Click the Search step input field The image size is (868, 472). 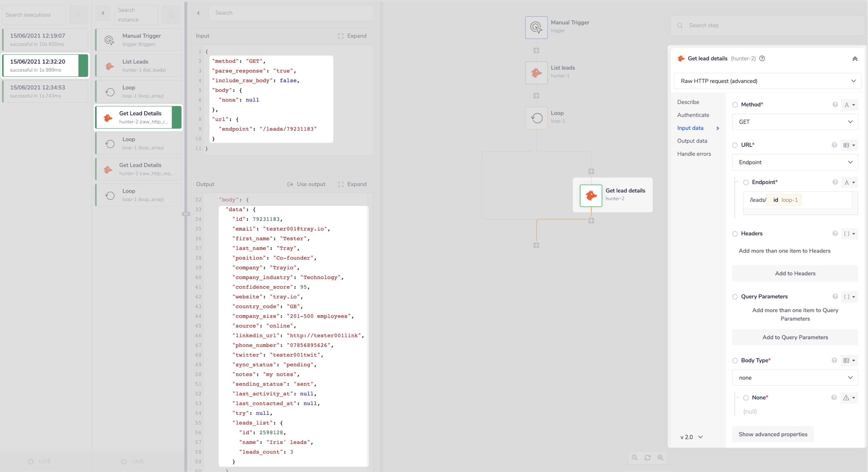[x=768, y=25]
